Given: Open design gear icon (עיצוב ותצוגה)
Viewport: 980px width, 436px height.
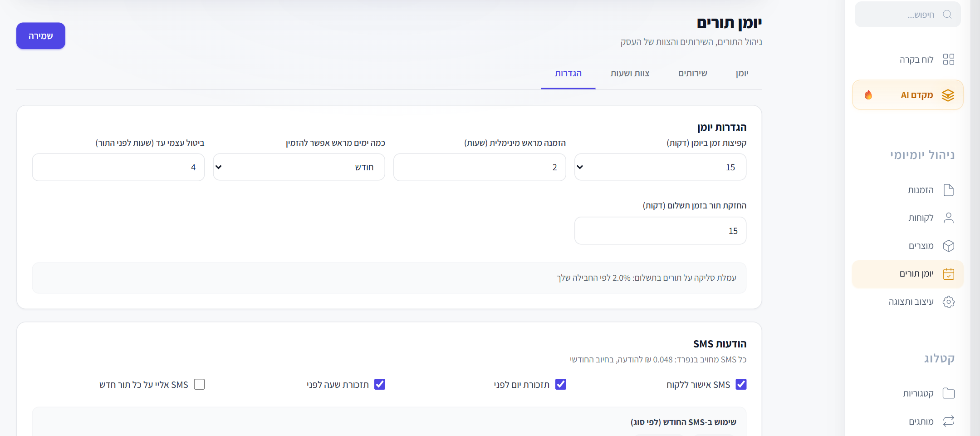Looking at the screenshot, I should pos(949,302).
